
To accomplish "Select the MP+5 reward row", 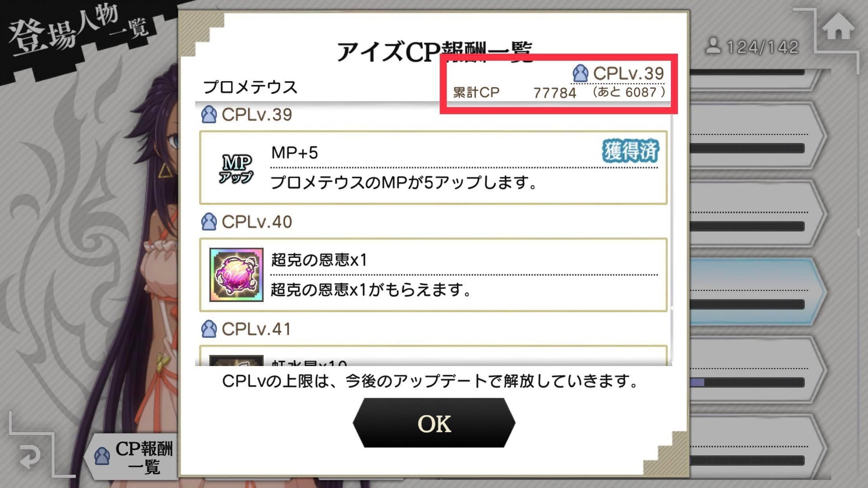I will click(433, 168).
